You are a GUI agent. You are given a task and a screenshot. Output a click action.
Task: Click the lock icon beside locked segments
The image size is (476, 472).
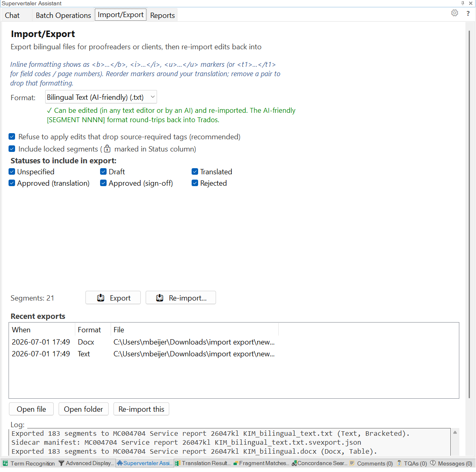[107, 149]
